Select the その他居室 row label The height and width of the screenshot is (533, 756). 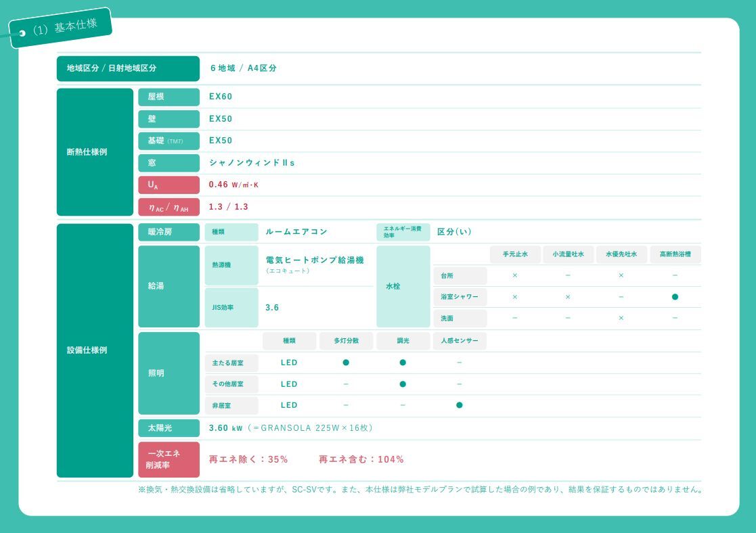click(231, 384)
